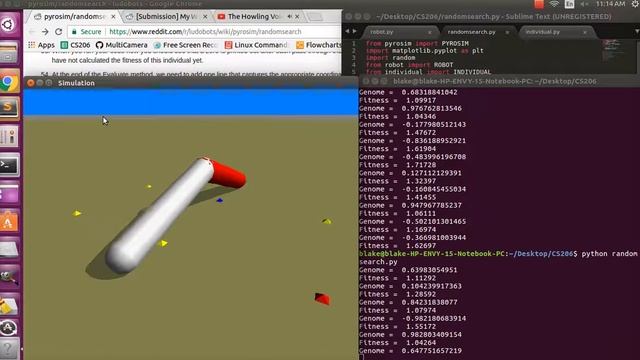
Task: Click the Simulation window title bar
Action: (191, 83)
